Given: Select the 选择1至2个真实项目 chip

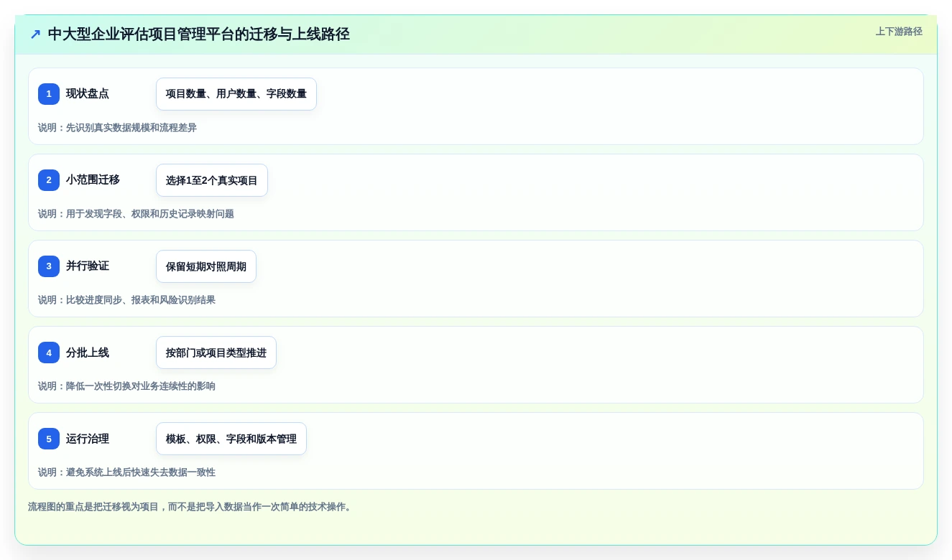Looking at the screenshot, I should 212,180.
